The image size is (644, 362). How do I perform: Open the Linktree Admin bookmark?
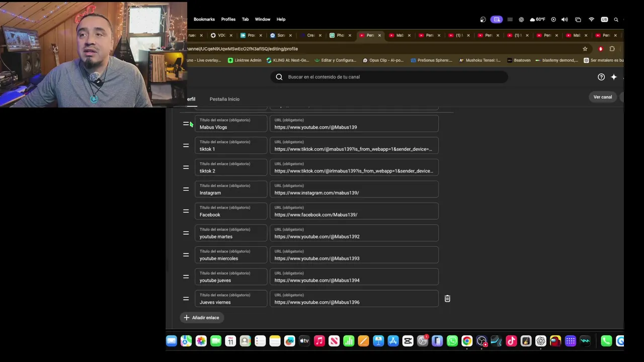(x=245, y=60)
